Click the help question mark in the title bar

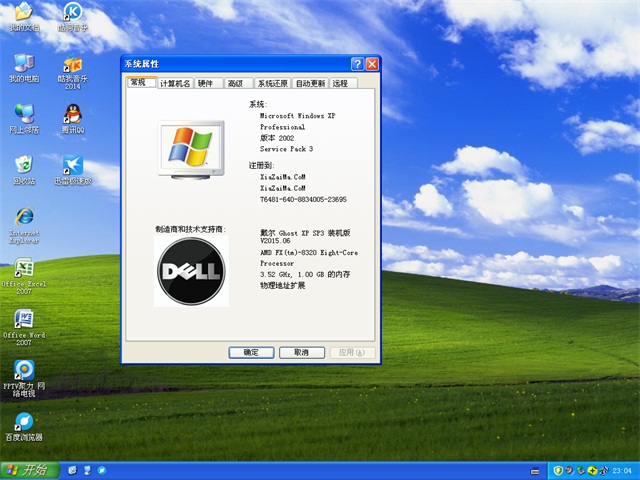[x=357, y=64]
